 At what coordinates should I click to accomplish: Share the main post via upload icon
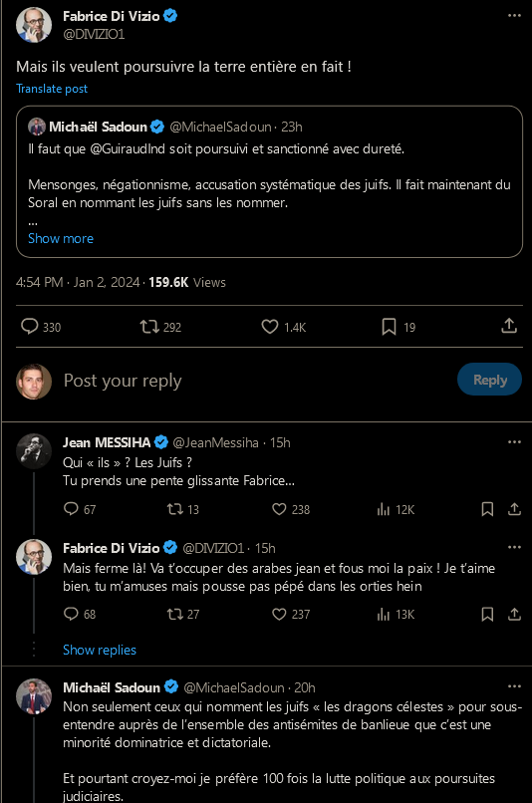(508, 326)
